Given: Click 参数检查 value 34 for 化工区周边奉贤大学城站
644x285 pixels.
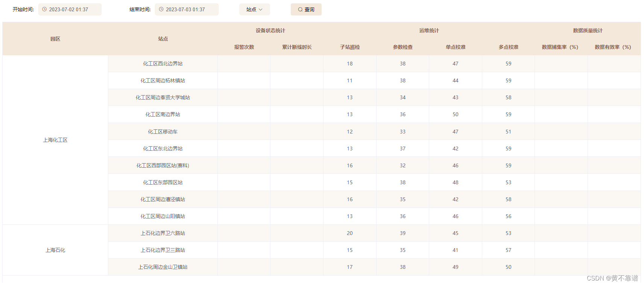Looking at the screenshot, I should [403, 97].
